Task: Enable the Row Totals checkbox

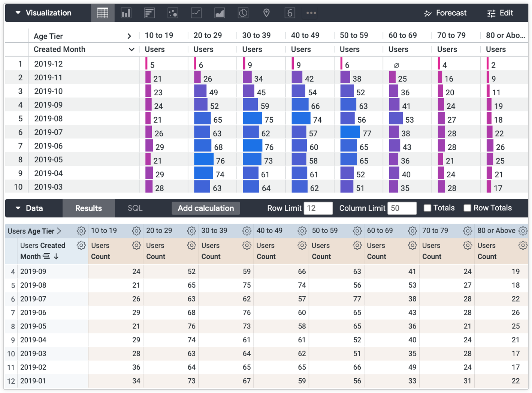Action: [x=468, y=208]
